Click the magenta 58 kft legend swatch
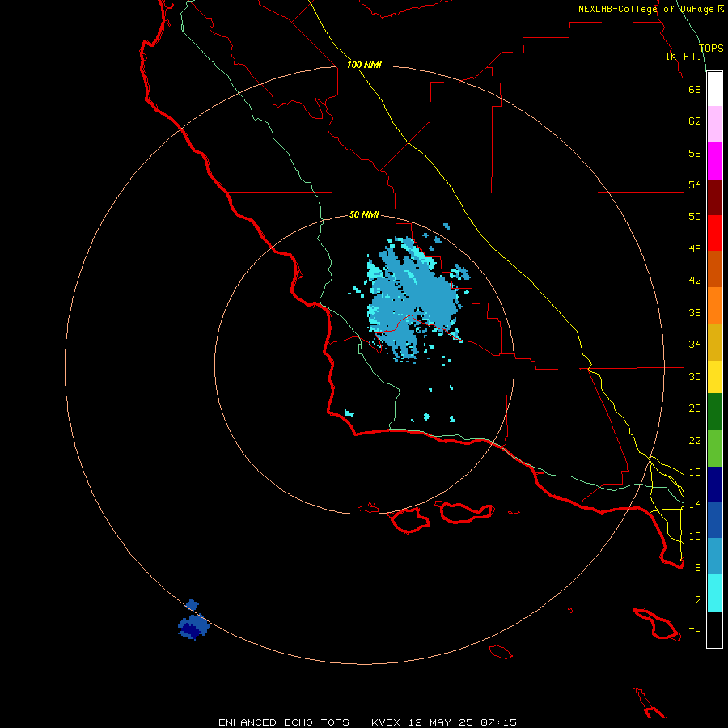The image size is (728, 728). click(714, 161)
